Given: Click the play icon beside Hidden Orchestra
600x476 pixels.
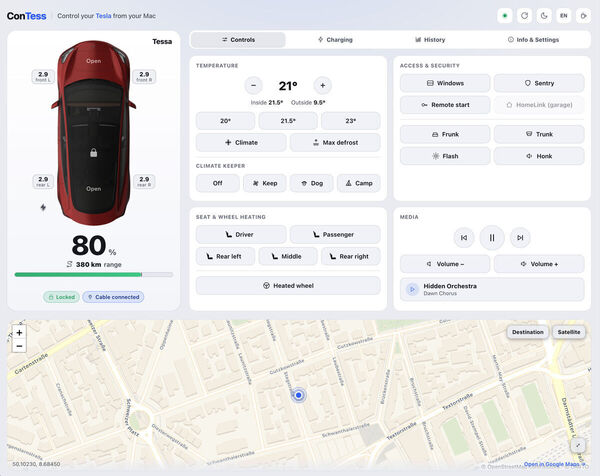Looking at the screenshot, I should click(412, 290).
